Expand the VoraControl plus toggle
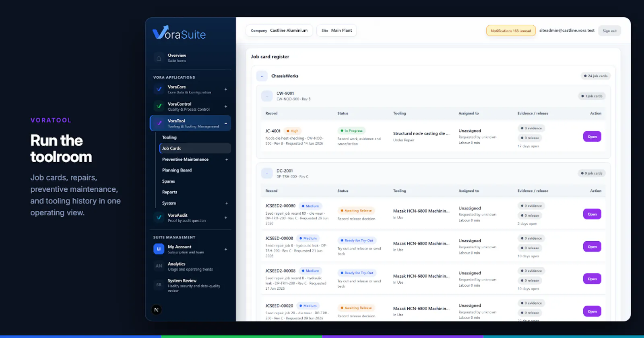The height and width of the screenshot is (338, 644). pyautogui.click(x=226, y=106)
